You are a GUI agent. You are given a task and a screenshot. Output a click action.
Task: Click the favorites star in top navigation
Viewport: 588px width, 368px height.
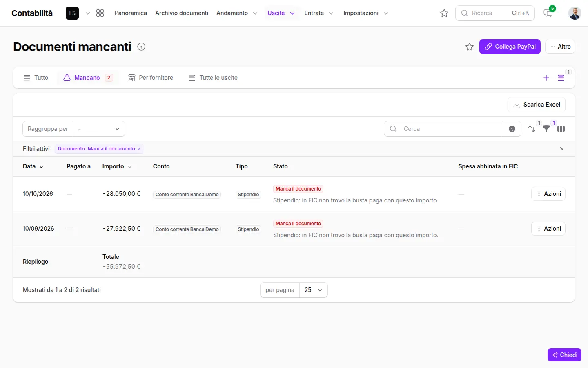click(x=444, y=13)
